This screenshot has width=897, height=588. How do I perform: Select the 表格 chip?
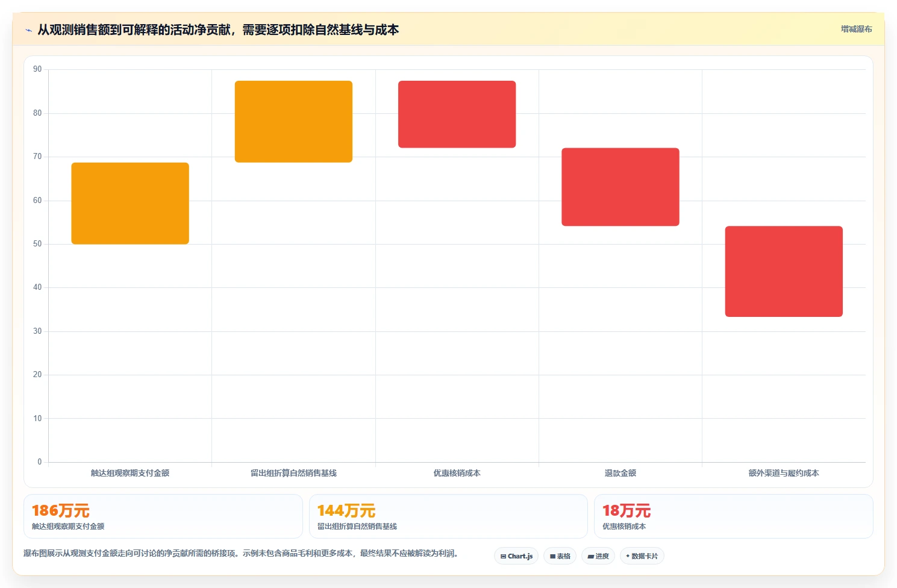point(560,556)
